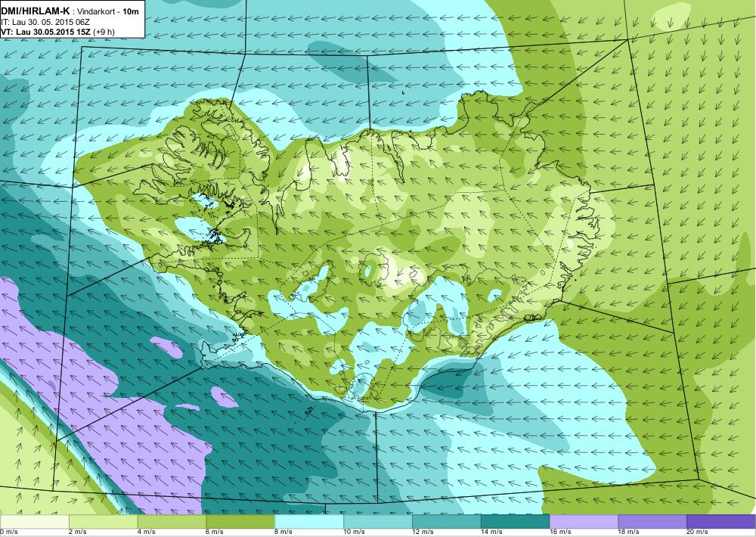This screenshot has height=537, width=756.
Task: Click the '6 m/s' legend label
Action: pos(215,532)
